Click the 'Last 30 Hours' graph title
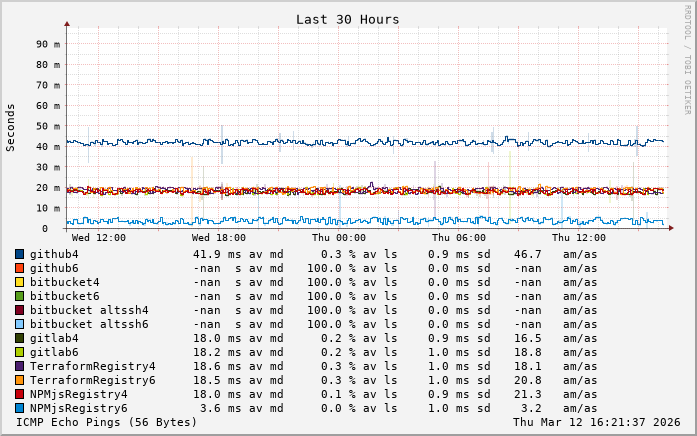Image resolution: width=697 pixels, height=436 pixels. tap(347, 19)
